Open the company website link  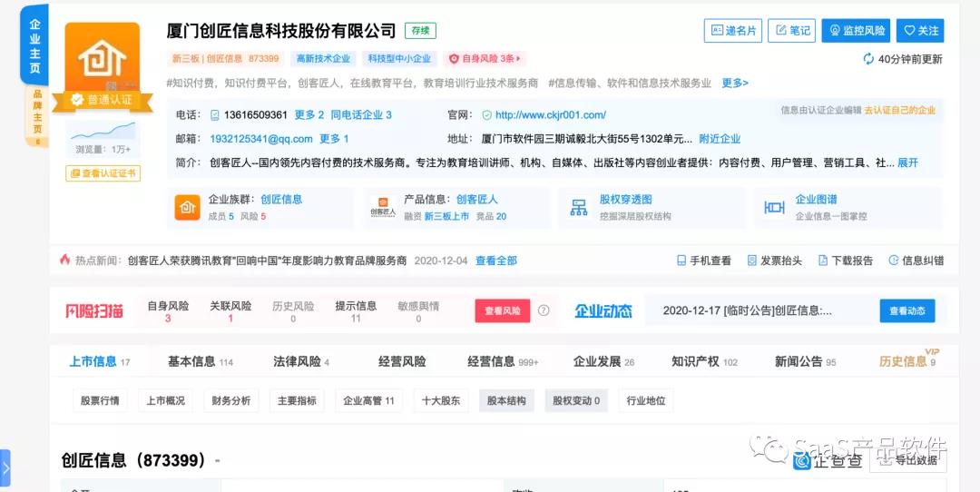[x=550, y=115]
